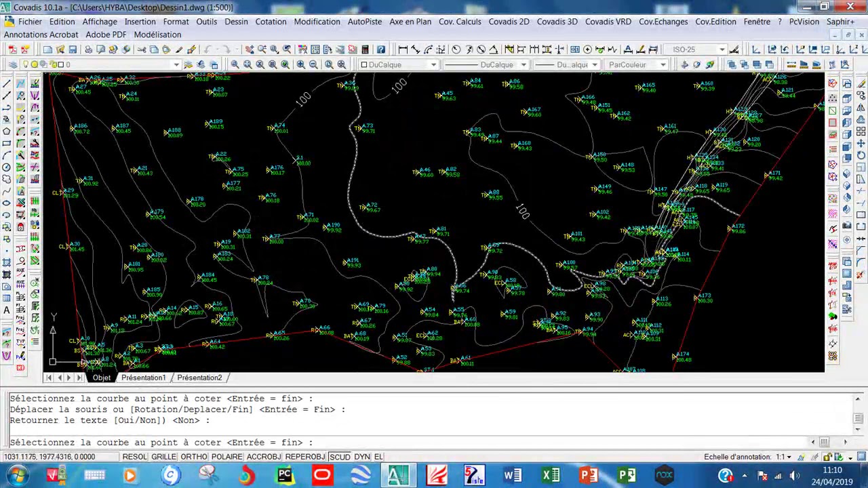Click the clock showing 11:10

(832, 470)
